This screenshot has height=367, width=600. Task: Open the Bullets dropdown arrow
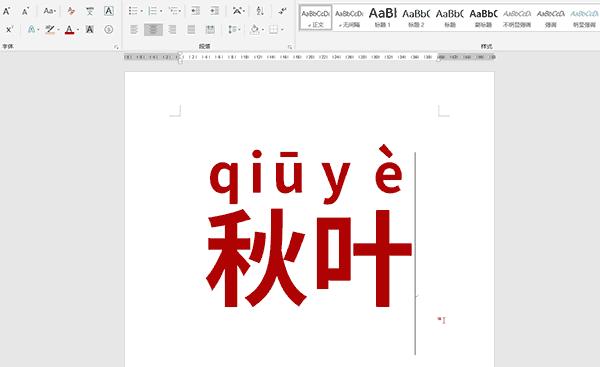[142, 11]
